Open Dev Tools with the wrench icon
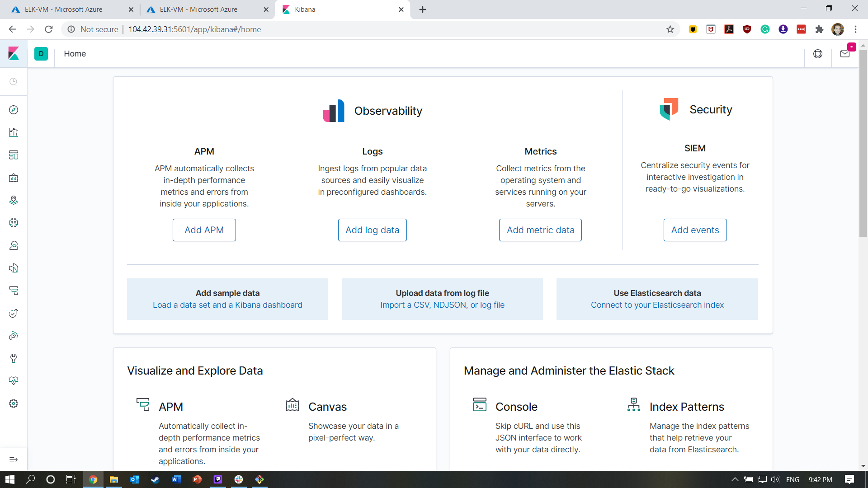This screenshot has width=868, height=488. click(14, 358)
